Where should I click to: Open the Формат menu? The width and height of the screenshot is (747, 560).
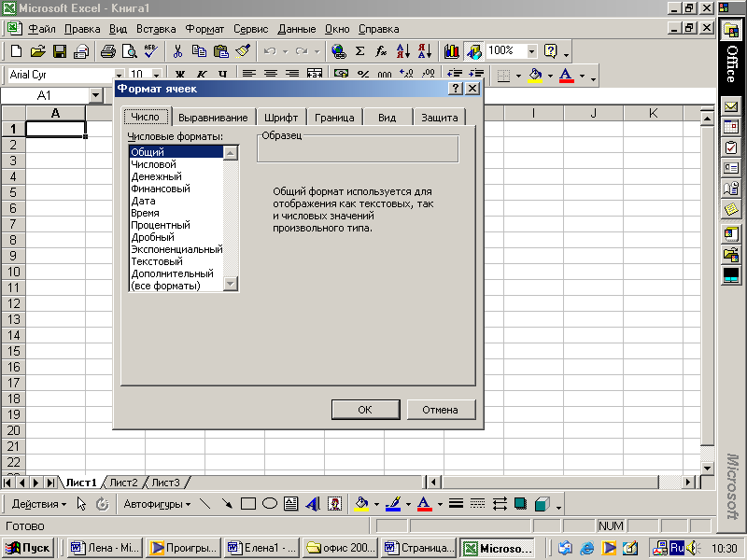tap(204, 29)
